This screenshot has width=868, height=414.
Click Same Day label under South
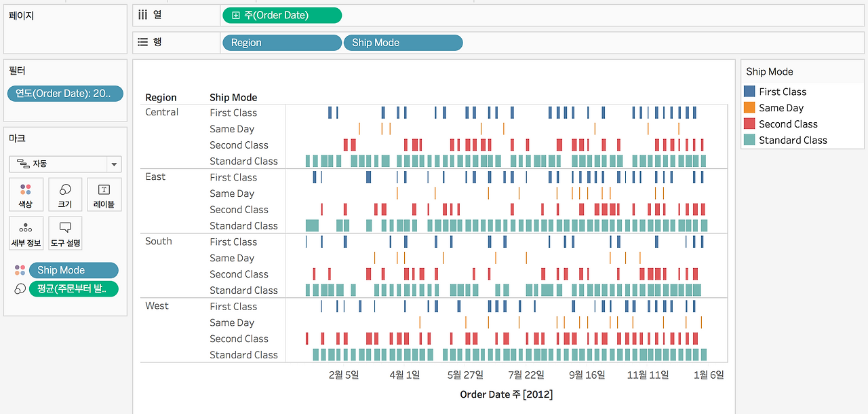click(232, 258)
